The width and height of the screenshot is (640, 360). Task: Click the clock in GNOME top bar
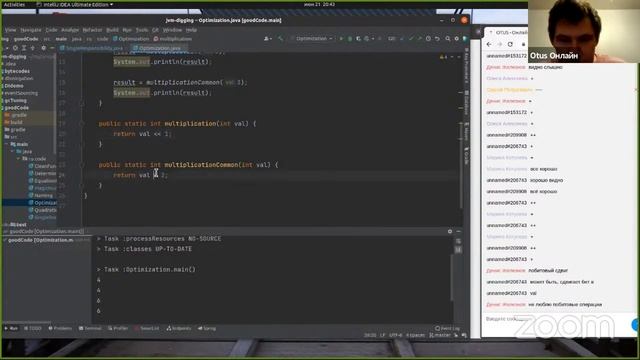319,4
